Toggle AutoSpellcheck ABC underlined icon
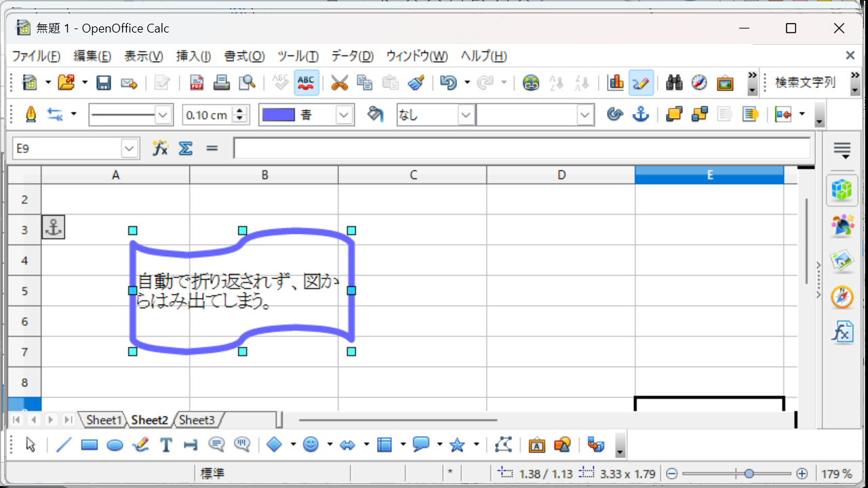868x488 pixels. (307, 83)
